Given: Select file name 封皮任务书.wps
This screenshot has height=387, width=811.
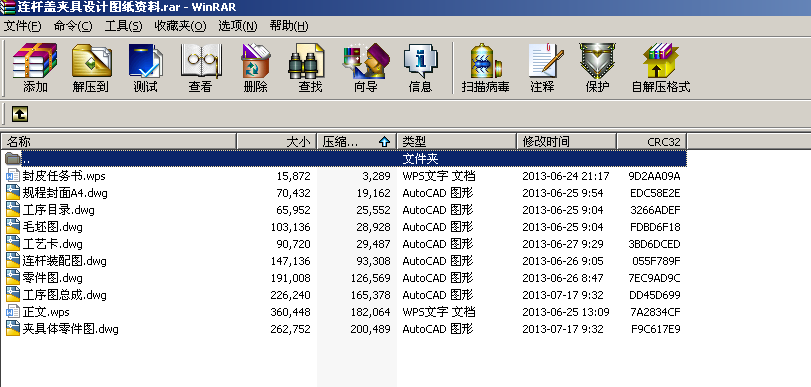Looking at the screenshot, I should (x=64, y=176).
